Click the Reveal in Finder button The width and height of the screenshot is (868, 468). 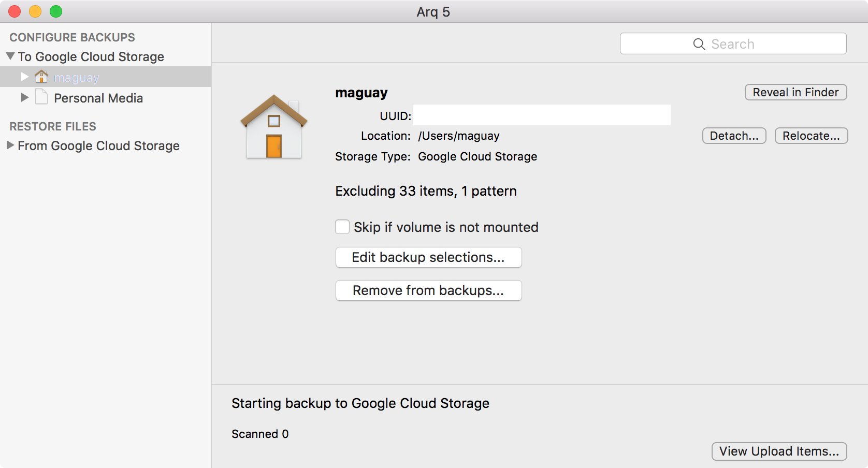(x=795, y=92)
